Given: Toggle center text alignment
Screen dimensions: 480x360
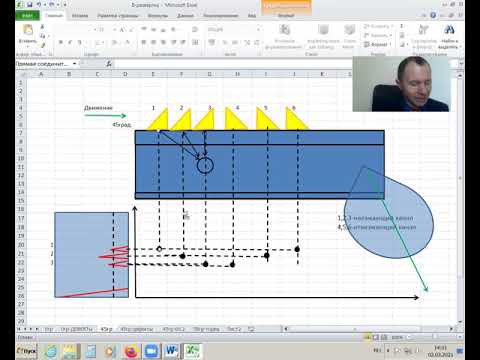Looking at the screenshot, I should click(154, 42).
